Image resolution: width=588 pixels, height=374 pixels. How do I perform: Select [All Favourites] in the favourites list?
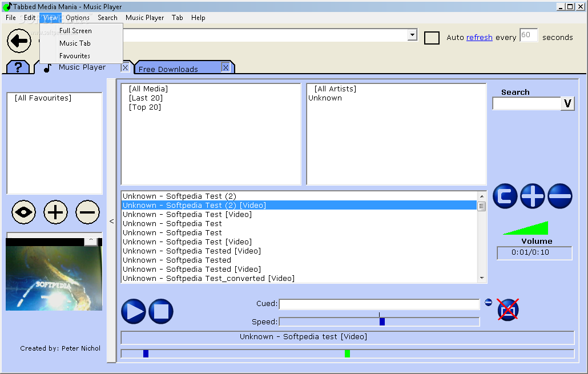point(43,98)
